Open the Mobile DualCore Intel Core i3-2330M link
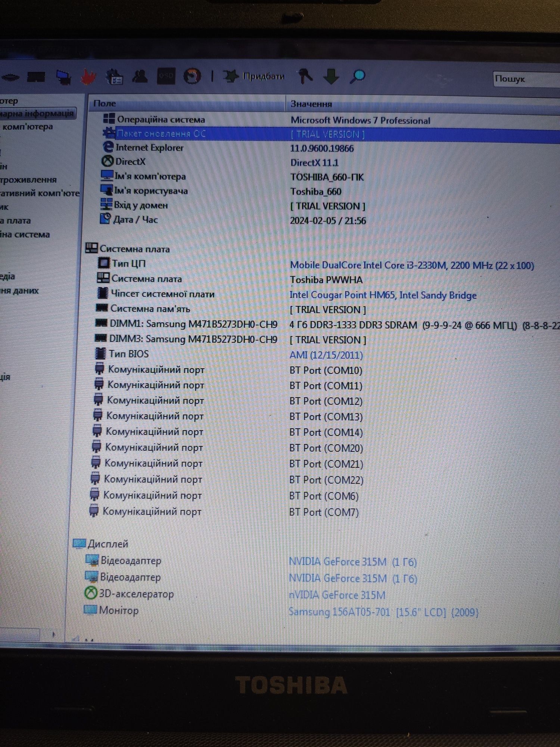Screen dimensions: 560x747 412,265
